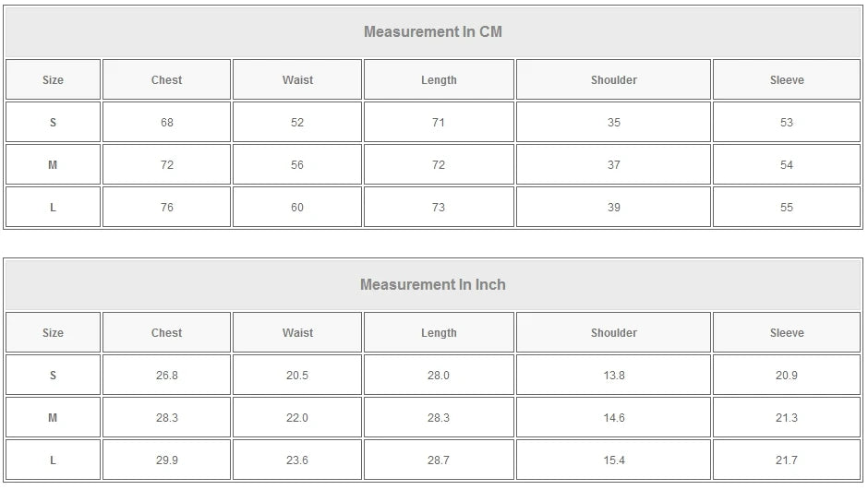Click the size L sleeve value 55
This screenshot has width=868, height=490.
coord(787,208)
